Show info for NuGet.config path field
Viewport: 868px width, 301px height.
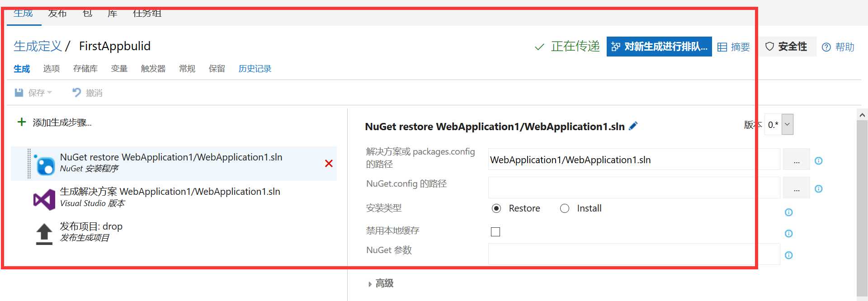(818, 189)
